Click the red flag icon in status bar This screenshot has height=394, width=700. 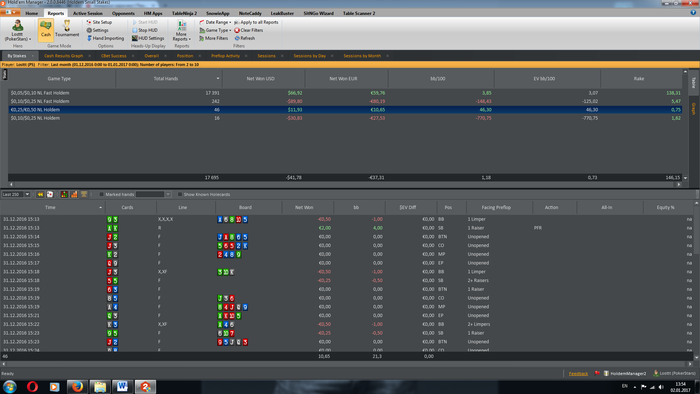597,373
